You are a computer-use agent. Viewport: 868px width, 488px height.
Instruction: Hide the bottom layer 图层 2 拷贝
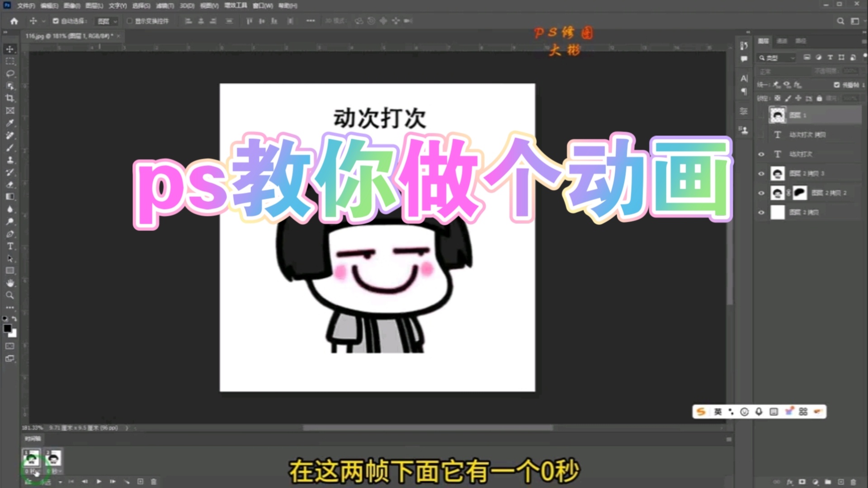pos(761,212)
